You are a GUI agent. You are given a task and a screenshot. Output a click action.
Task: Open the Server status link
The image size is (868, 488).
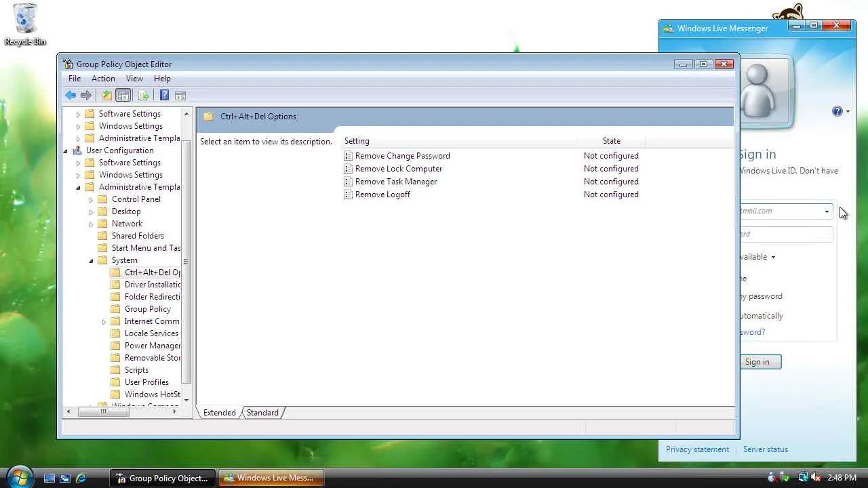(x=765, y=449)
